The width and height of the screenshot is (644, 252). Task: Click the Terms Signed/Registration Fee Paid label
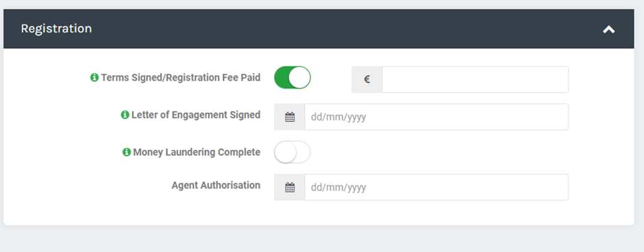point(181,77)
